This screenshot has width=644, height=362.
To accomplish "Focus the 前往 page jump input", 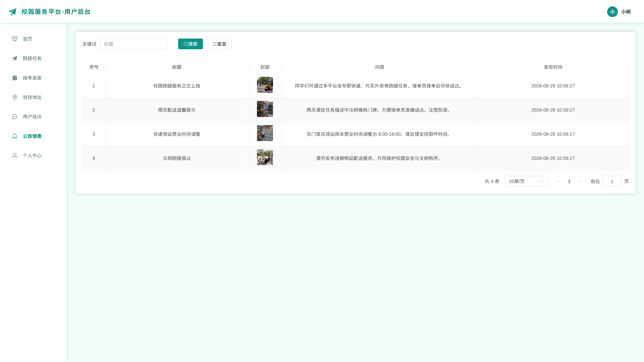I will pyautogui.click(x=612, y=181).
